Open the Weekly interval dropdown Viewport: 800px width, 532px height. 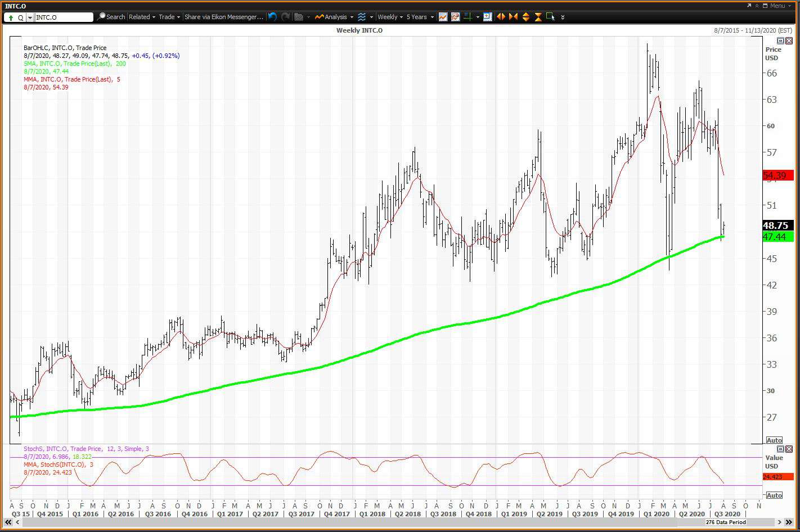click(x=390, y=17)
